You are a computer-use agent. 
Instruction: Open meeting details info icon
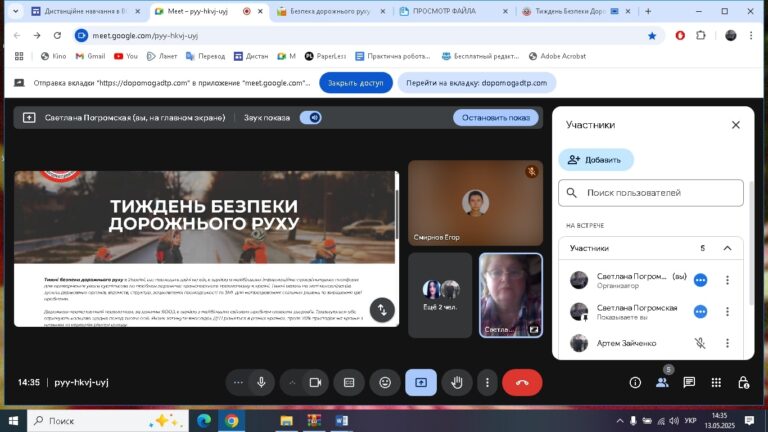(x=635, y=383)
